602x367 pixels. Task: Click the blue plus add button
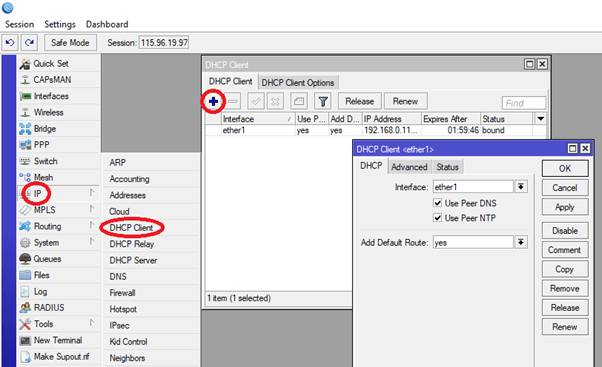213,101
